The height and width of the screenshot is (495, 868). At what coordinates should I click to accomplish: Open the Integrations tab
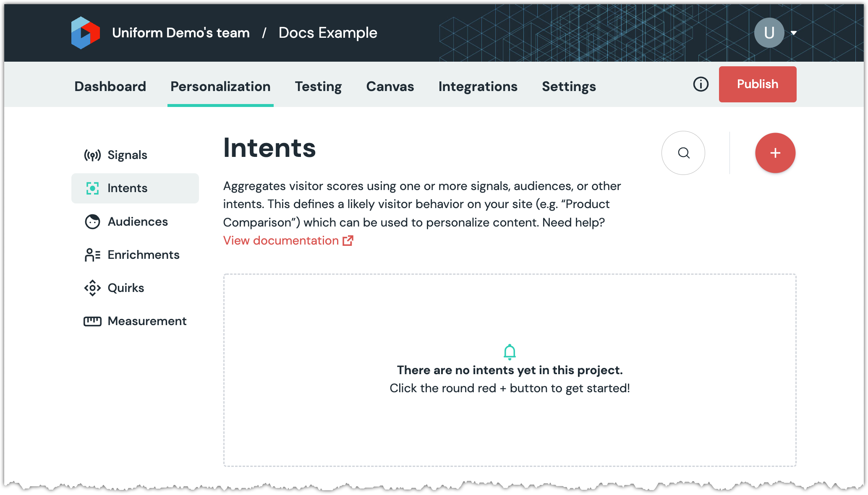pos(478,86)
